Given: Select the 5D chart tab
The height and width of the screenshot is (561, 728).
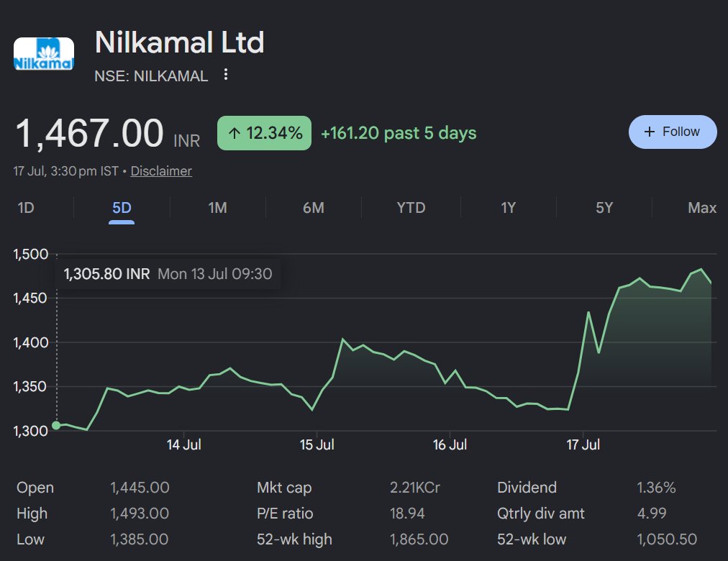Looking at the screenshot, I should point(122,207).
